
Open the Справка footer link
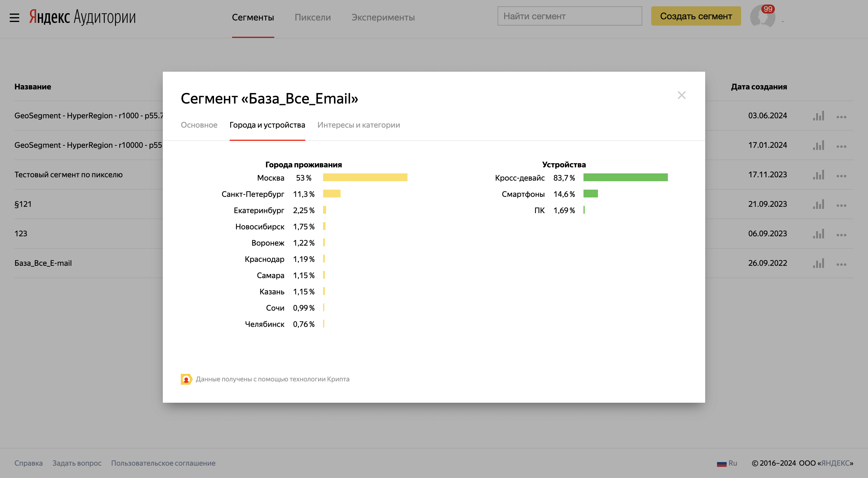pyautogui.click(x=29, y=463)
